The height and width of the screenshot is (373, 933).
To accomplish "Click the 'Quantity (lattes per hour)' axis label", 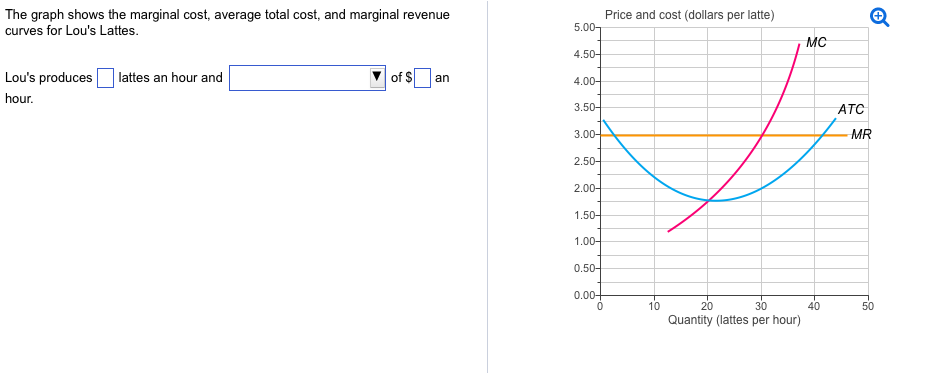I will click(x=734, y=320).
